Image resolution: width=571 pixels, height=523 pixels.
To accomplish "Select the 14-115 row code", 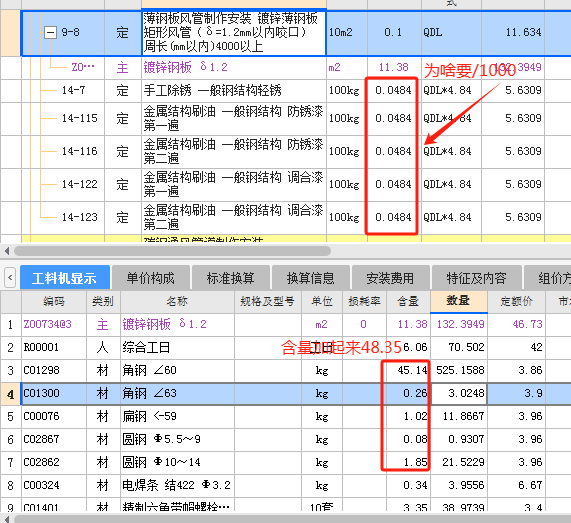I will (80, 118).
